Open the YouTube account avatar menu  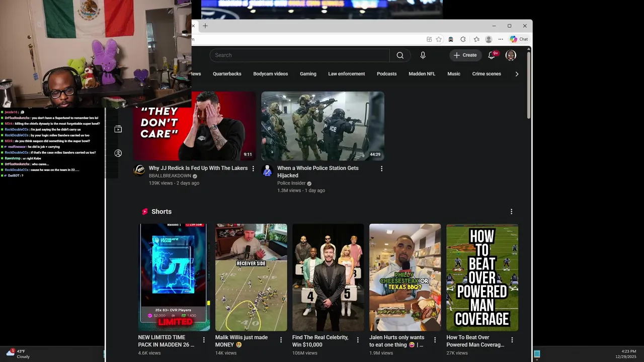(x=511, y=55)
